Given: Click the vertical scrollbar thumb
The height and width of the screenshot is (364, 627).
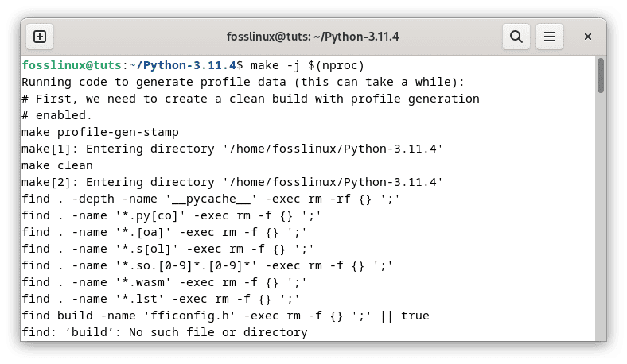Looking at the screenshot, I should point(600,76).
